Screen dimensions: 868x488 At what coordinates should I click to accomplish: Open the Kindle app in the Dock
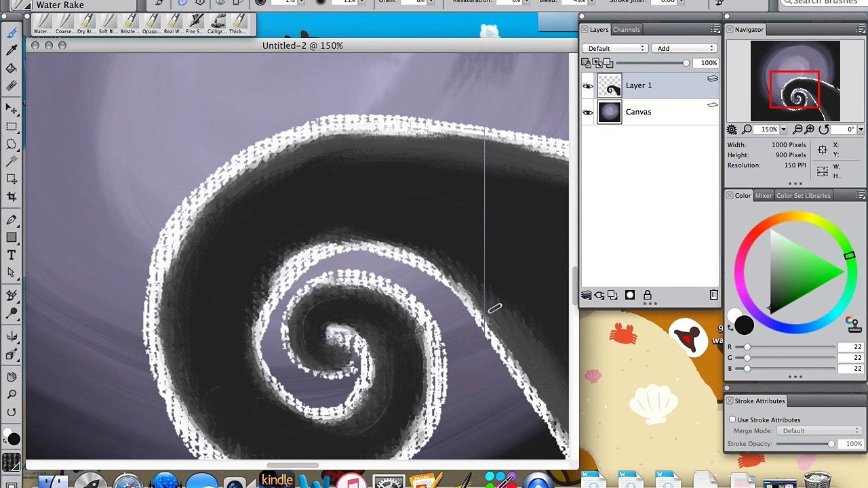click(277, 479)
